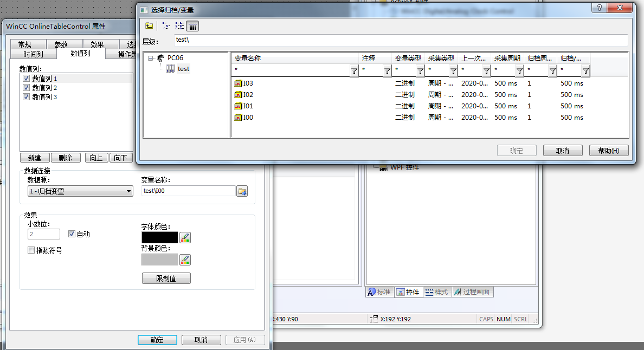Toggle checkbox for 数值列 1
644x350 pixels.
pyautogui.click(x=26, y=79)
